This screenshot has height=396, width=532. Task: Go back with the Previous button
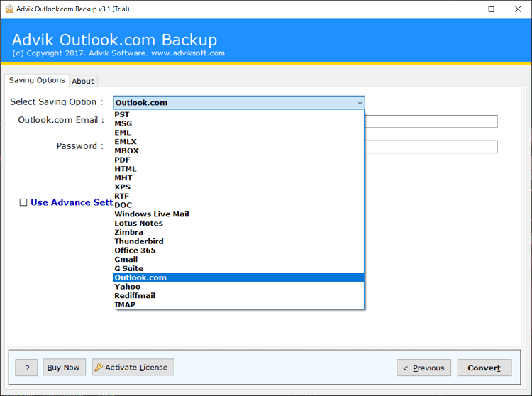(x=423, y=368)
